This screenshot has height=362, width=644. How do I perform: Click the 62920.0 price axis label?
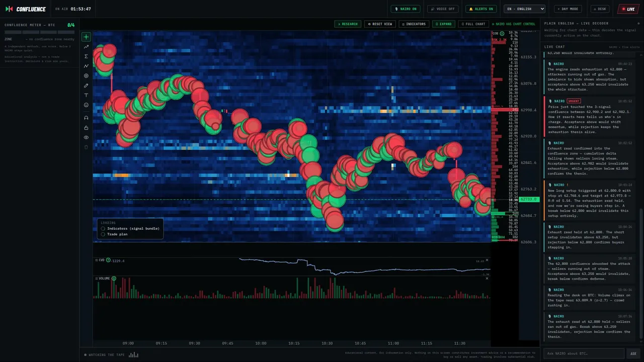point(528,136)
